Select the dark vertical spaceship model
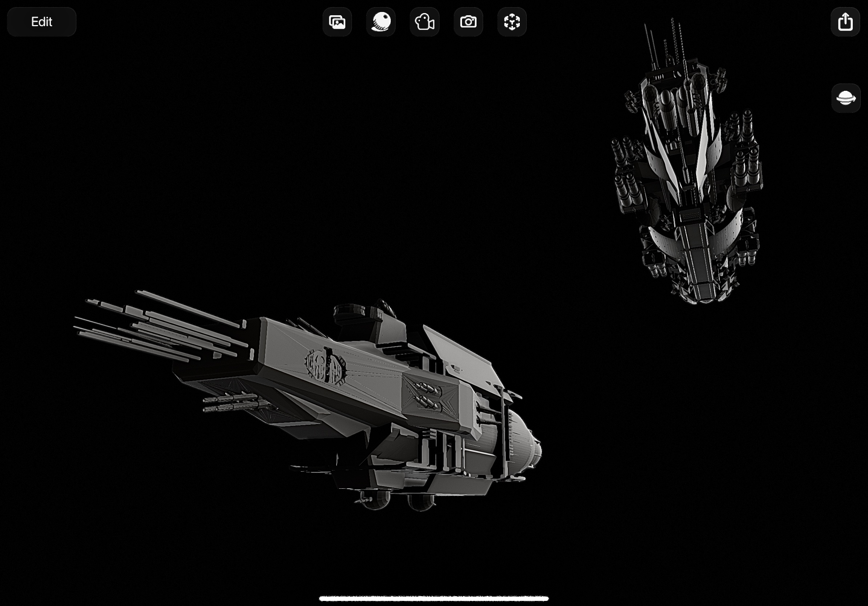This screenshot has width=868, height=606. click(x=687, y=161)
